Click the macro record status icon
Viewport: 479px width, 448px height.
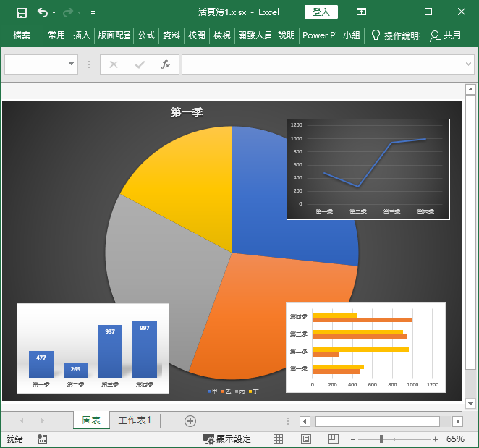pyautogui.click(x=42, y=439)
